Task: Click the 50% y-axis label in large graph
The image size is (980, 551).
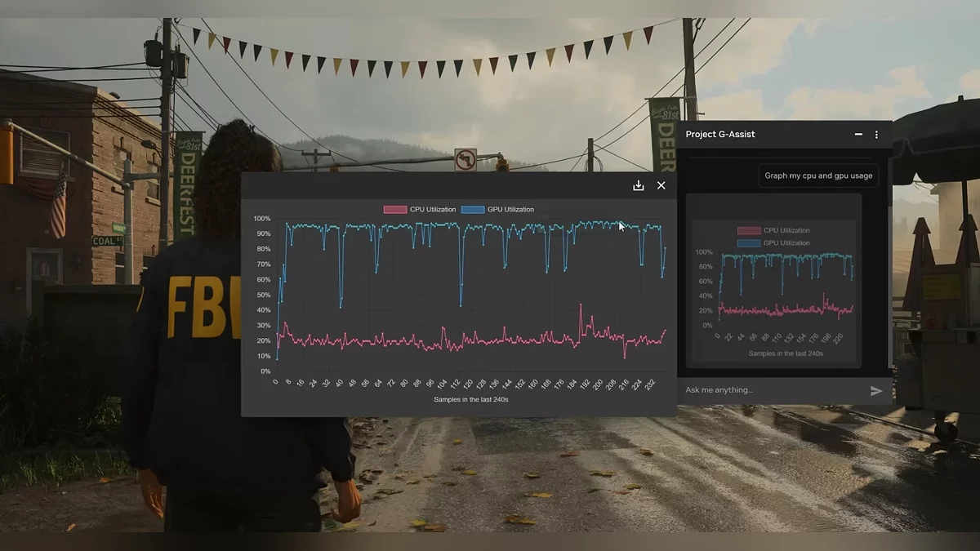Action: pyautogui.click(x=263, y=295)
